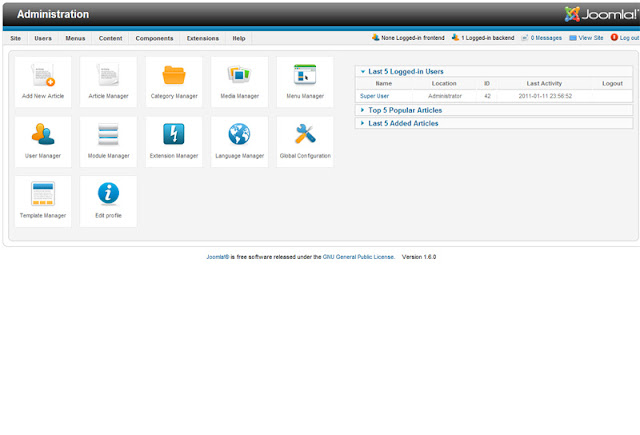Click the logged-in frontend user icon
The height and width of the screenshot is (435, 640).
pos(375,37)
